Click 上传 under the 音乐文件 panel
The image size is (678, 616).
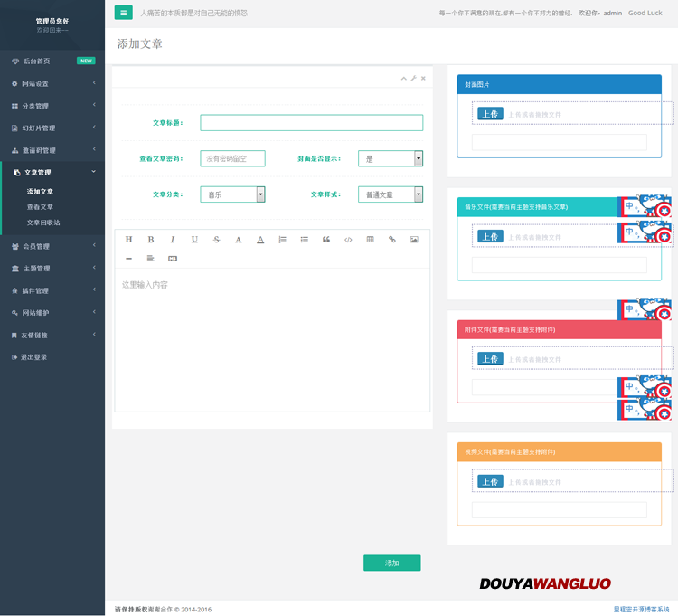[x=490, y=237]
